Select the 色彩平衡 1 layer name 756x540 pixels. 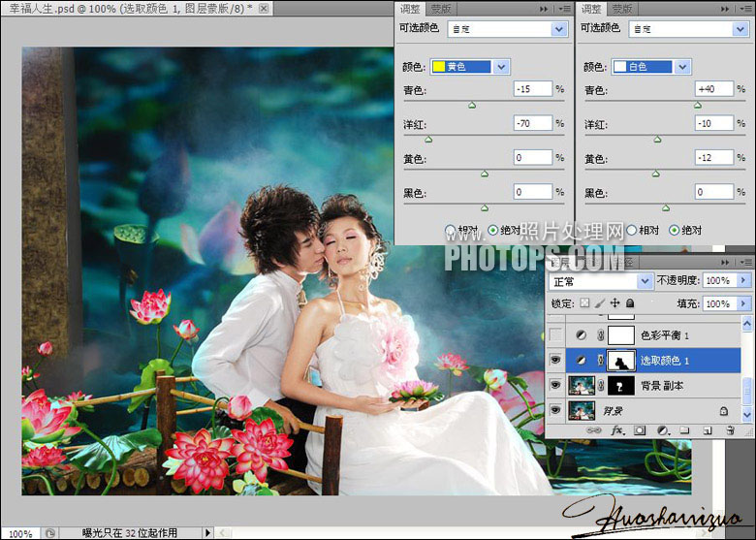click(x=664, y=335)
